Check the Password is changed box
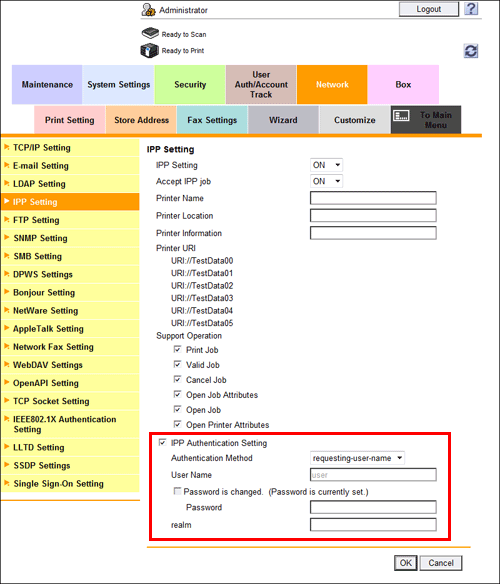Screen dimensions: 500x584 178,491
